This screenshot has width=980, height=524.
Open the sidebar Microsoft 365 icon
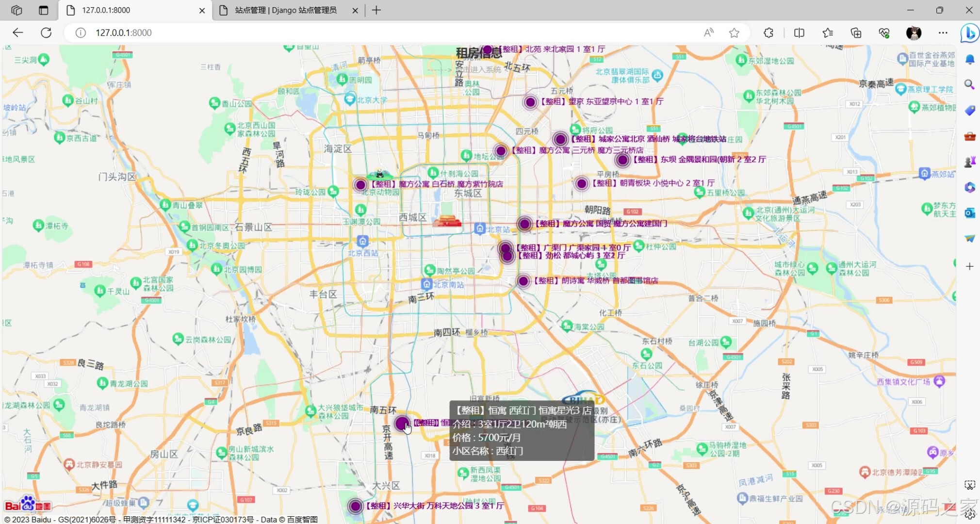(x=970, y=187)
